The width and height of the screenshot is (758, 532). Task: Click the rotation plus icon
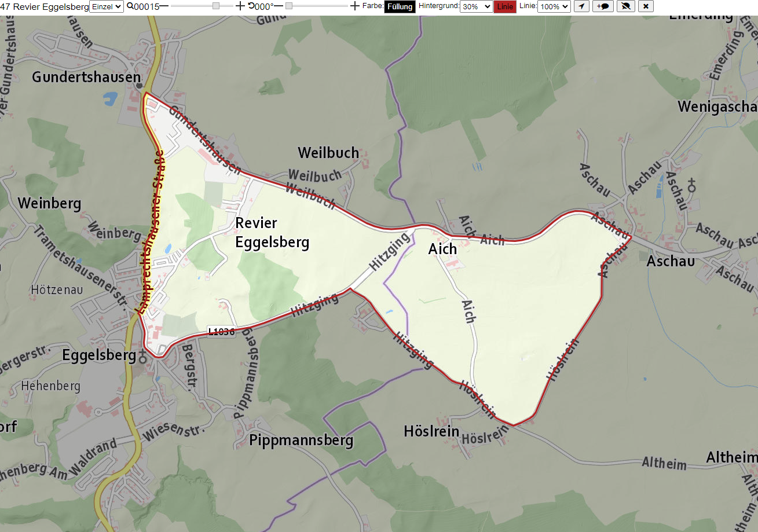(x=355, y=6)
